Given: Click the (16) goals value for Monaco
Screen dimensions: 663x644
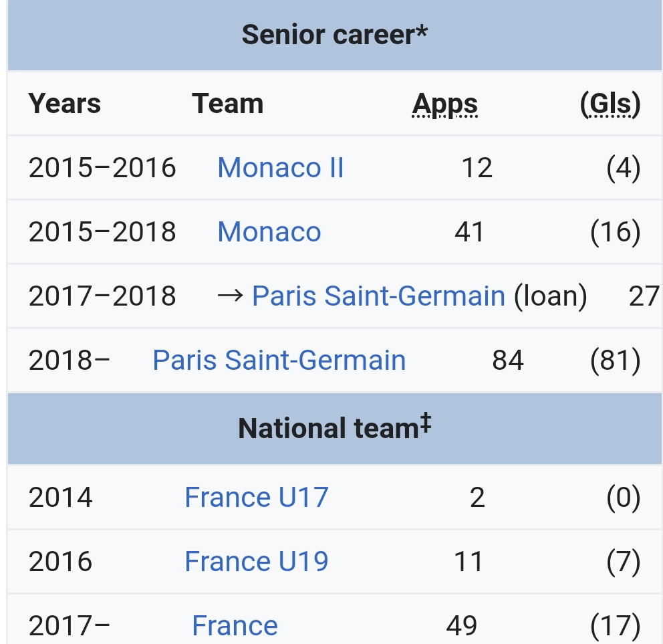Looking at the screenshot, I should pyautogui.click(x=616, y=232).
